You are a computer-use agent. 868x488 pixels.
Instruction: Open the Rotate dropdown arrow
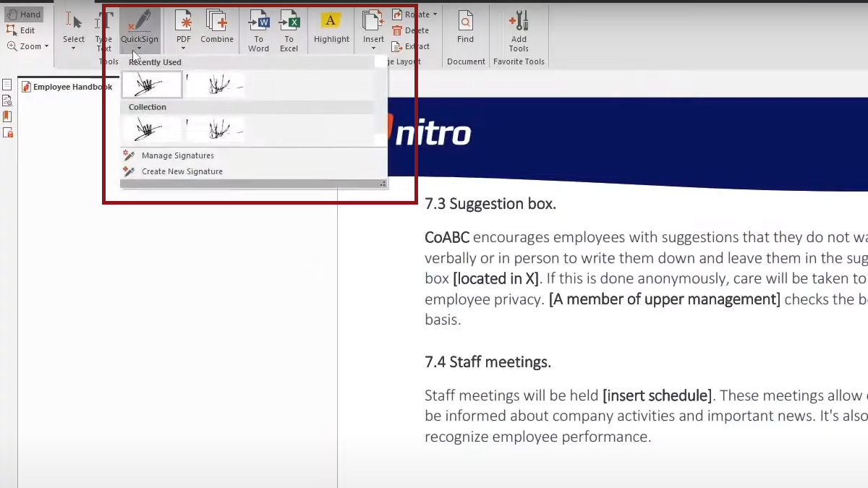click(435, 14)
